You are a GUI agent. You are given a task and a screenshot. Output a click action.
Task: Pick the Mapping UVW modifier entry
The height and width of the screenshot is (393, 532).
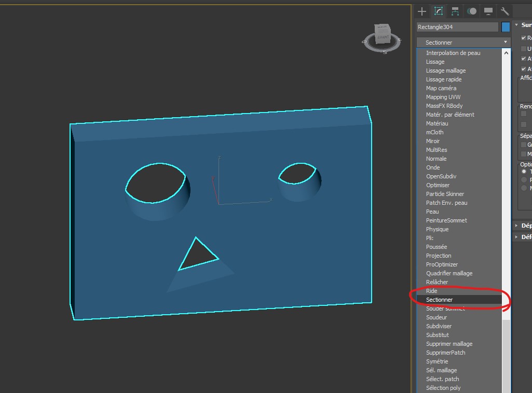tap(443, 97)
